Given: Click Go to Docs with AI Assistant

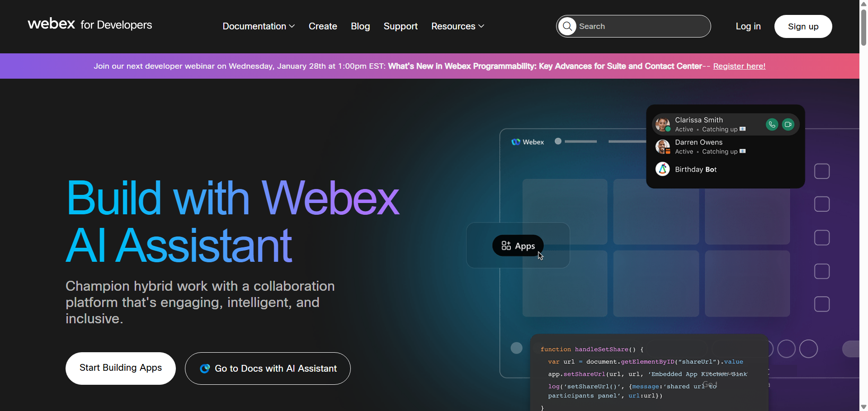Looking at the screenshot, I should pyautogui.click(x=268, y=368).
